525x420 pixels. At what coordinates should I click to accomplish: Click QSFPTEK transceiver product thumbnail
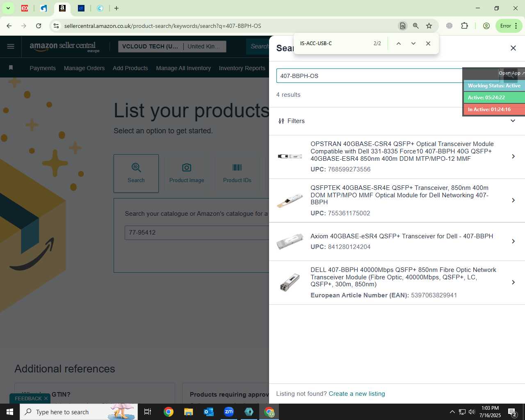[x=290, y=200]
